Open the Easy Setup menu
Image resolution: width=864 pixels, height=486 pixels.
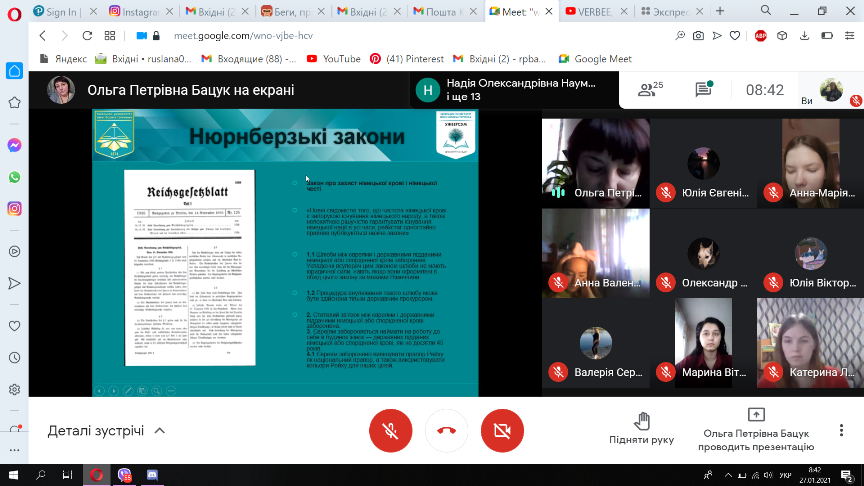pos(849,36)
